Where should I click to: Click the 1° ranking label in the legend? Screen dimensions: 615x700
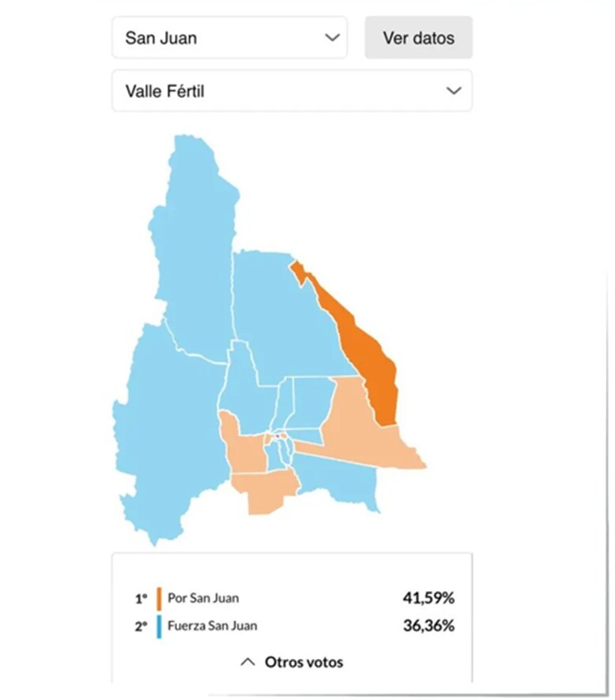[x=141, y=598]
